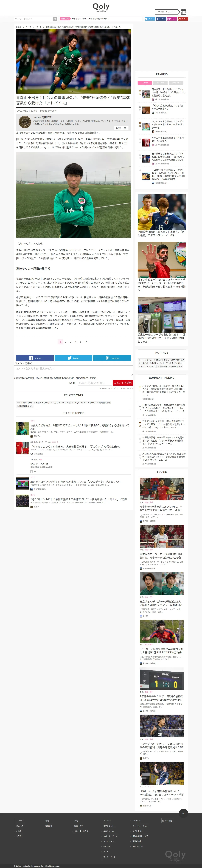Visit Qoly's Twitter page

150,19
